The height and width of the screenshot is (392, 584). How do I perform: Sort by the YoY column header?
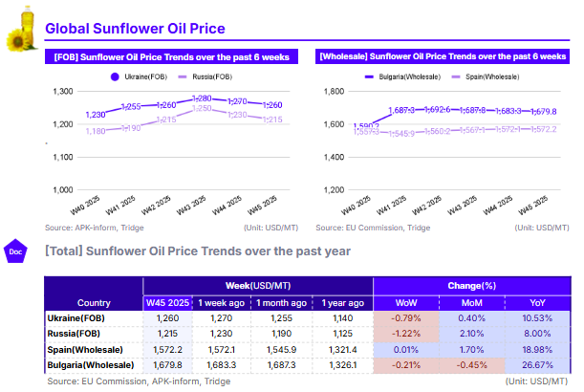[537, 303]
